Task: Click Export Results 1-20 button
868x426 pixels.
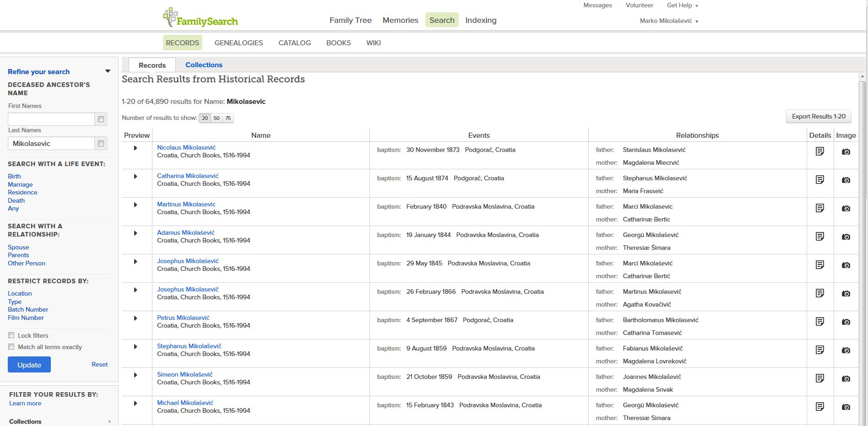Action: [818, 117]
